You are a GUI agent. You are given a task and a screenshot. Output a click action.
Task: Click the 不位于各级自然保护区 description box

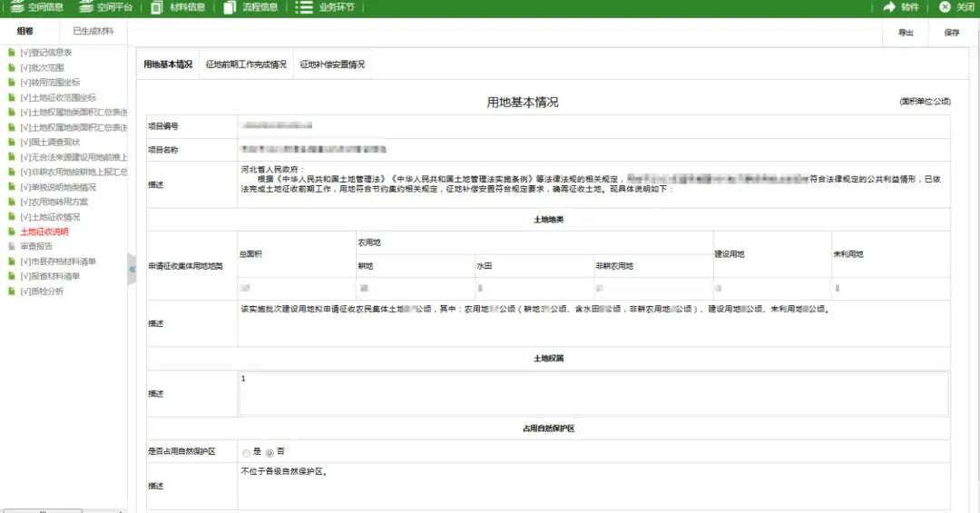[593, 486]
